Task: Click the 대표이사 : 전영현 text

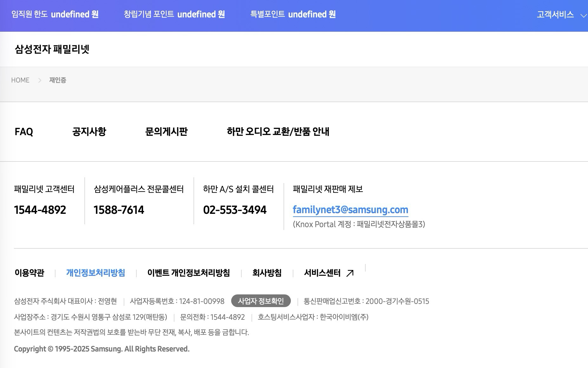Action: coord(93,301)
